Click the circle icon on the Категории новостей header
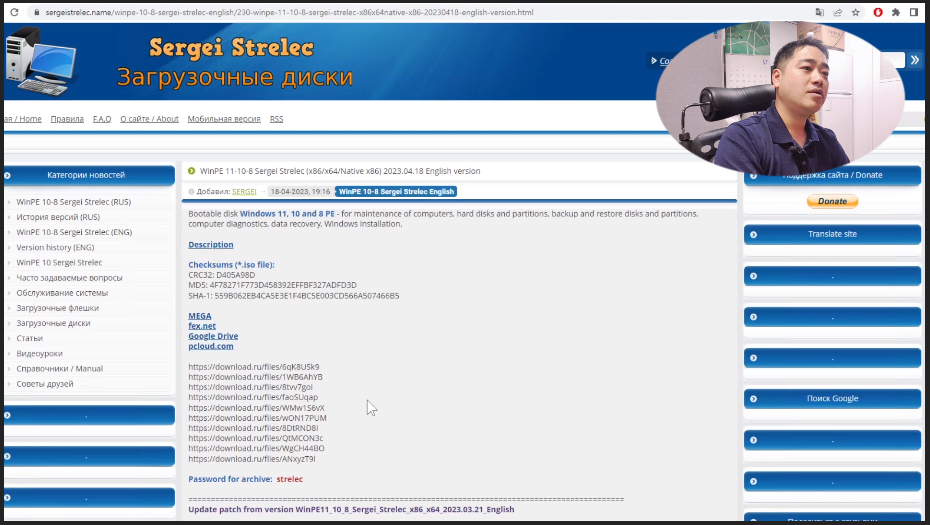The width and height of the screenshot is (930, 525). [x=7, y=175]
